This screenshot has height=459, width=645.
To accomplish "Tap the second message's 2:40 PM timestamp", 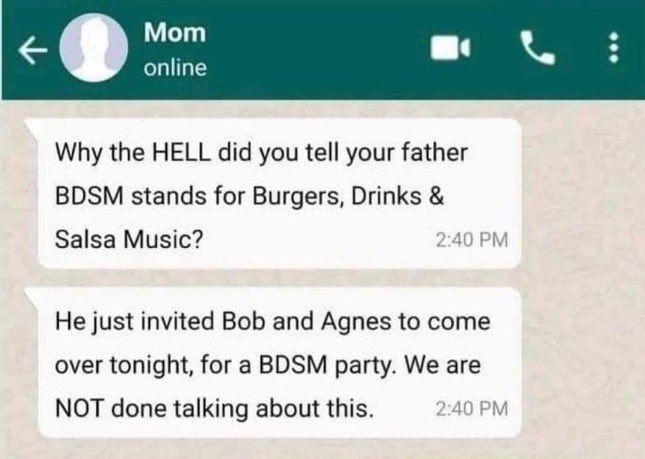I will (472, 408).
